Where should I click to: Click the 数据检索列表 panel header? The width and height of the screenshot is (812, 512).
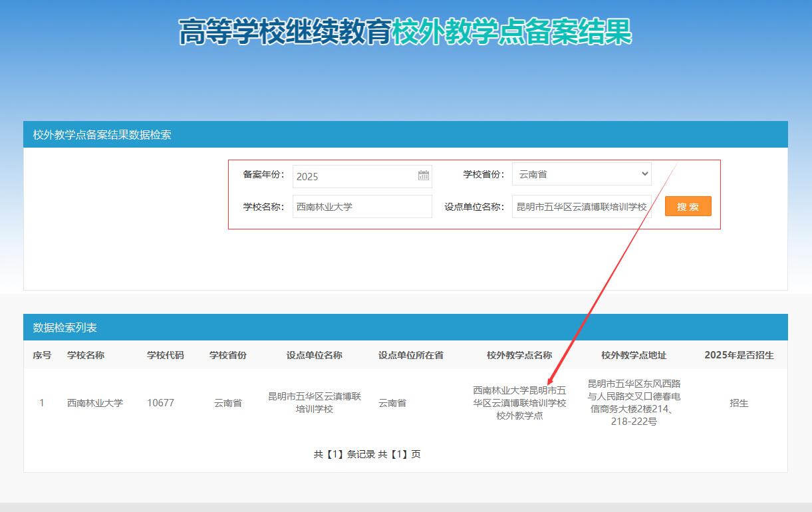point(406,327)
